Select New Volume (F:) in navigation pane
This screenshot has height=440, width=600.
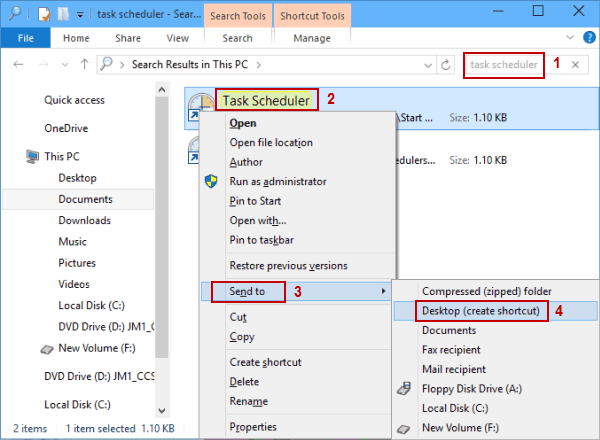(x=97, y=348)
